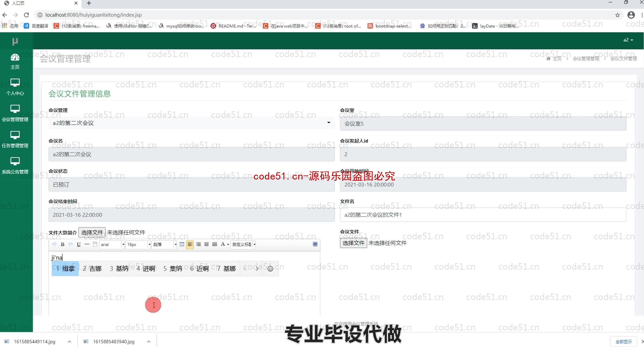
Task: Insert a table via the editor toolbar
Action: tap(182, 244)
